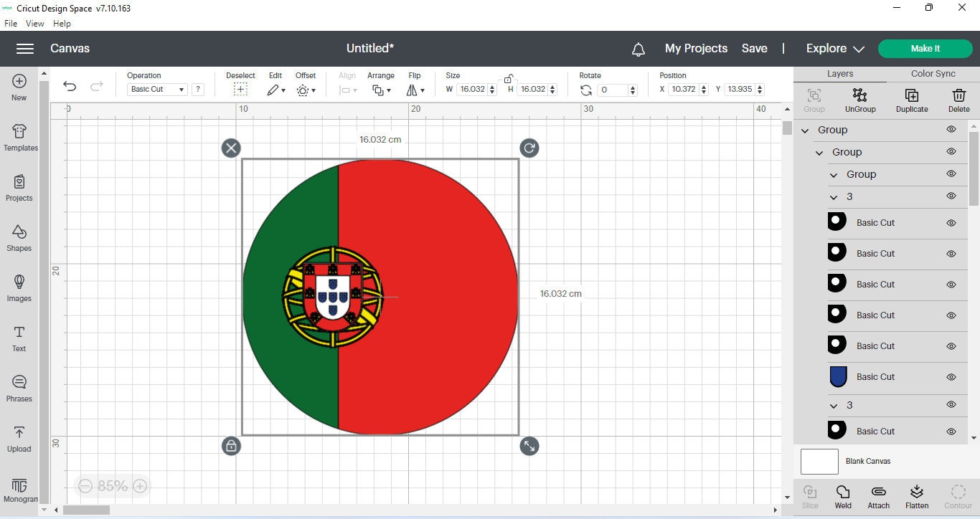Image resolution: width=980 pixels, height=519 pixels.
Task: Click the Blank Canvas color swatch
Action: [819, 462]
